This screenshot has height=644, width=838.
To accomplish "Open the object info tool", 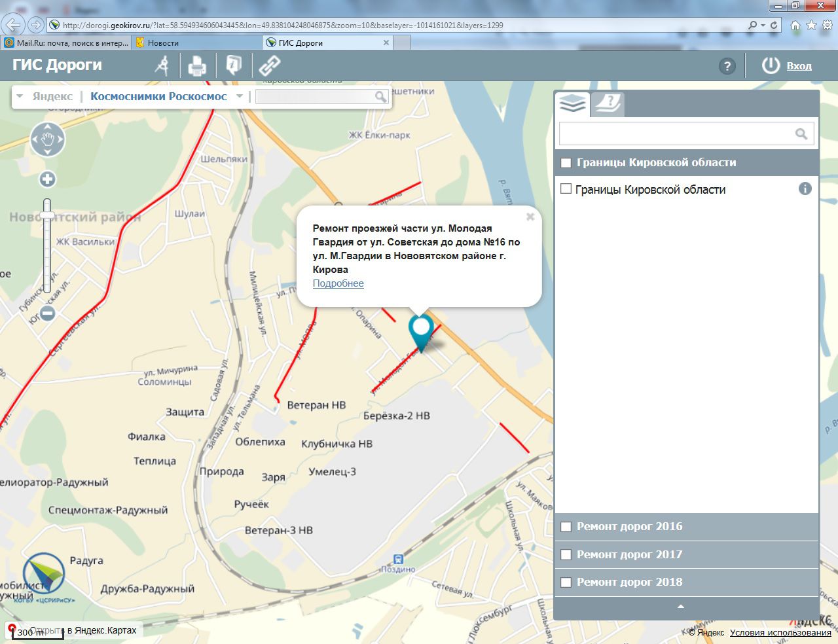I will click(x=233, y=65).
